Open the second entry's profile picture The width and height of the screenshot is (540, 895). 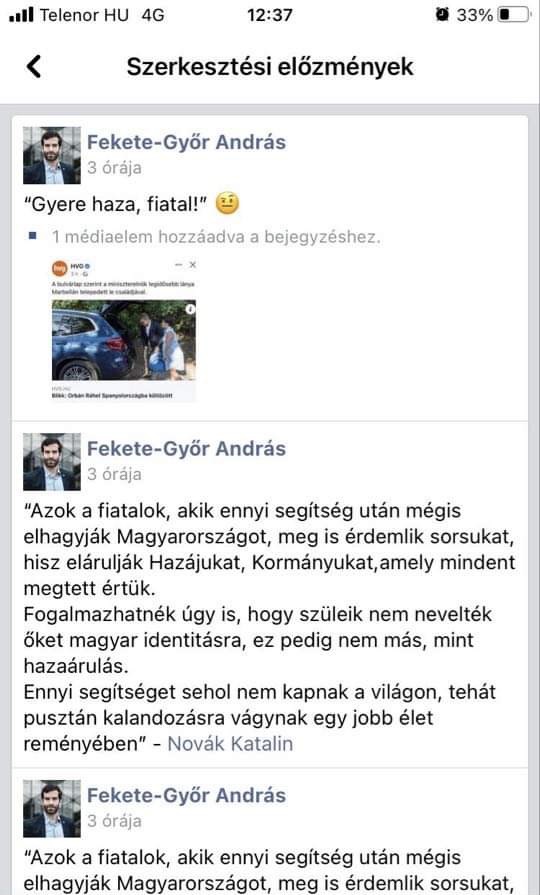[x=52, y=462]
